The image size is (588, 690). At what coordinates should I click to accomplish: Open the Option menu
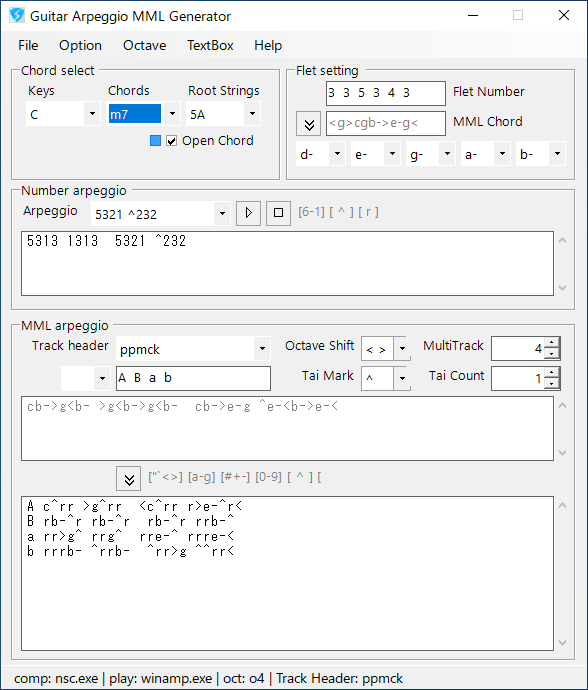coord(80,45)
